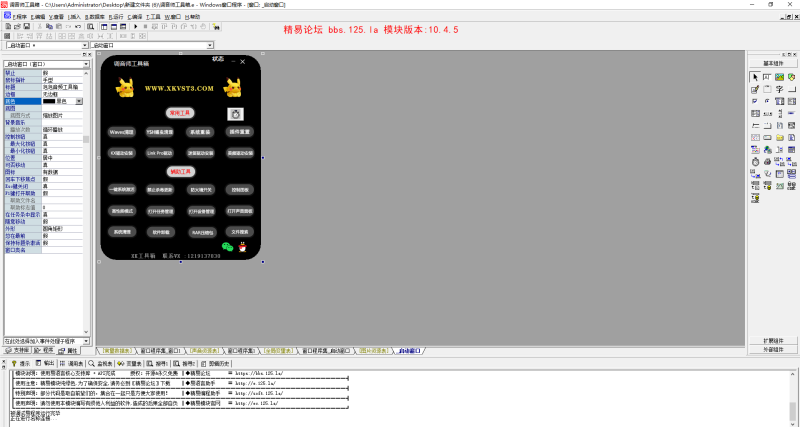This screenshot has height=427, width=800.
Task: Switch to the 调用表 tab
Action: (71, 364)
